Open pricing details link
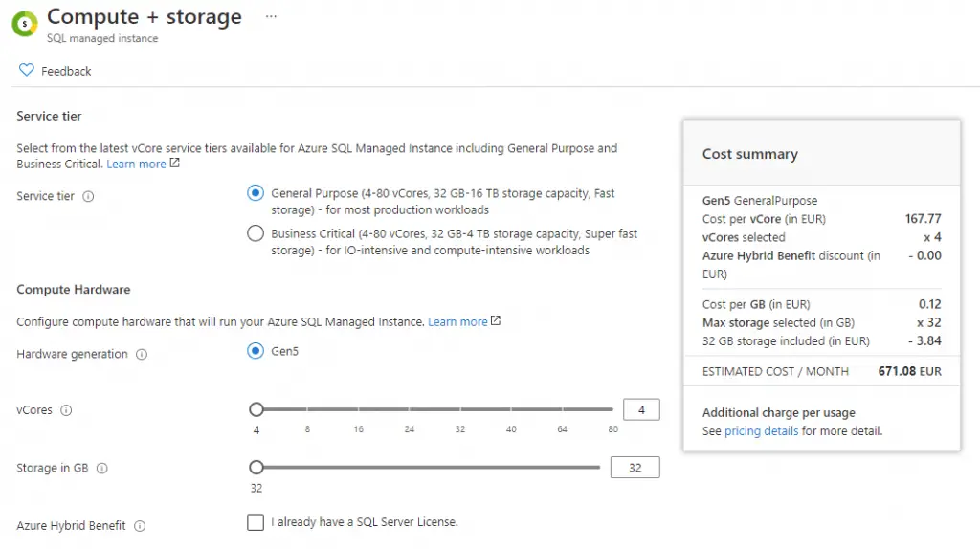The image size is (980, 549). pos(761,431)
